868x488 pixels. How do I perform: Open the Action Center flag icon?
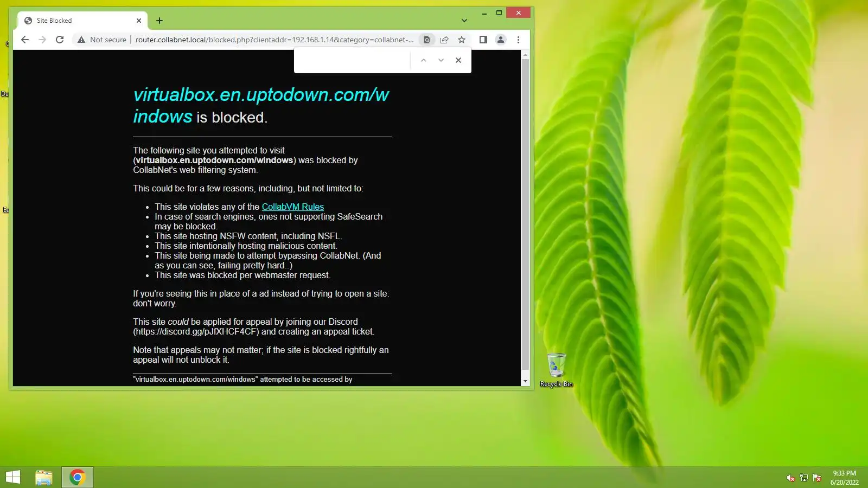pyautogui.click(x=817, y=478)
